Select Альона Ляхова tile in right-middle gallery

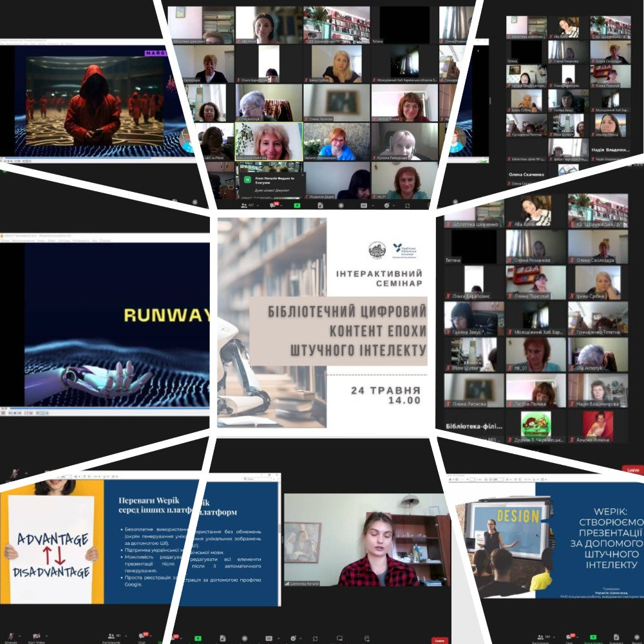click(x=598, y=427)
